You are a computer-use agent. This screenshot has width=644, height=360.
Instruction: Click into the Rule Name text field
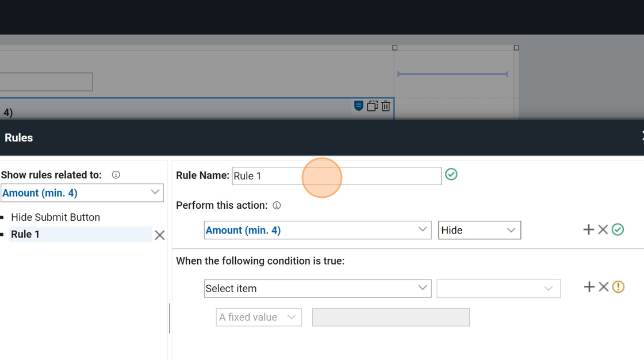[336, 176]
